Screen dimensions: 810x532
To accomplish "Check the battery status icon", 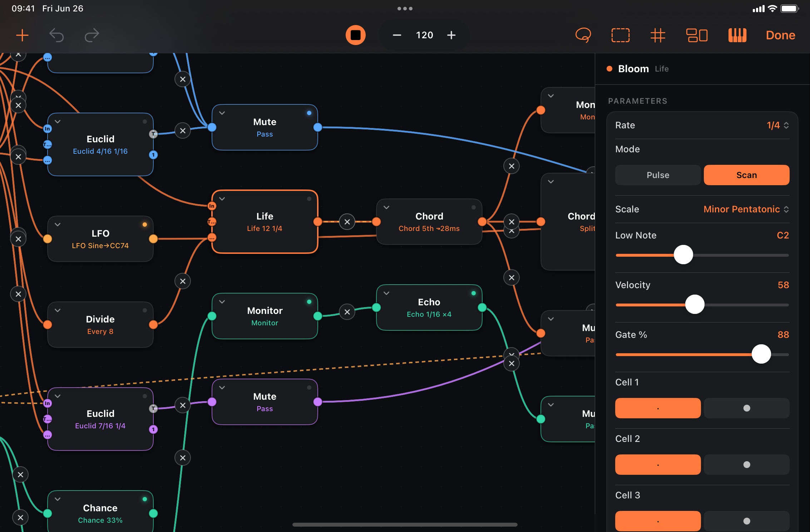I will pyautogui.click(x=789, y=9).
